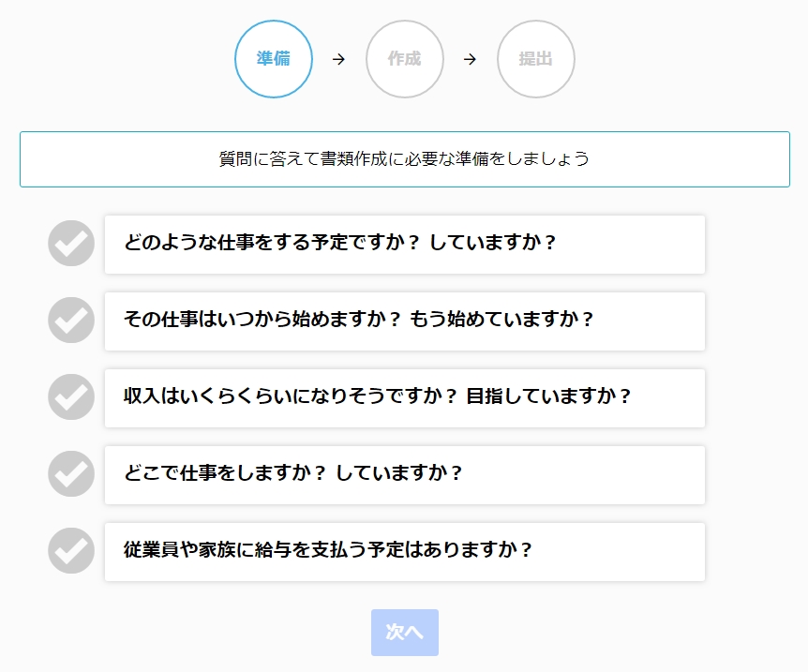Viewport: 808px width, 672px height.
Task: Expand the どのような仕事をする予定ですか question
Action: pyautogui.click(x=405, y=245)
